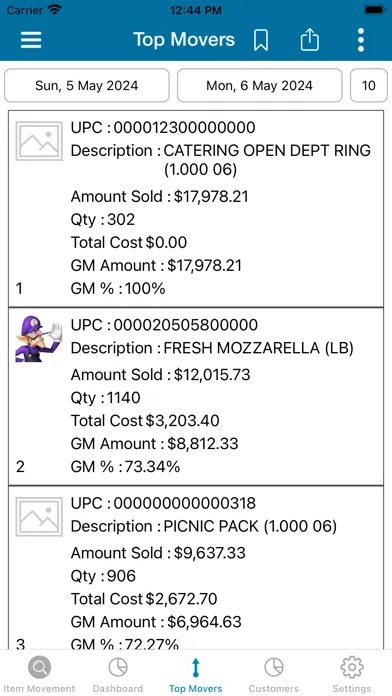Tap the Top Movers header title
This screenshot has width=392, height=696.
[x=184, y=40]
